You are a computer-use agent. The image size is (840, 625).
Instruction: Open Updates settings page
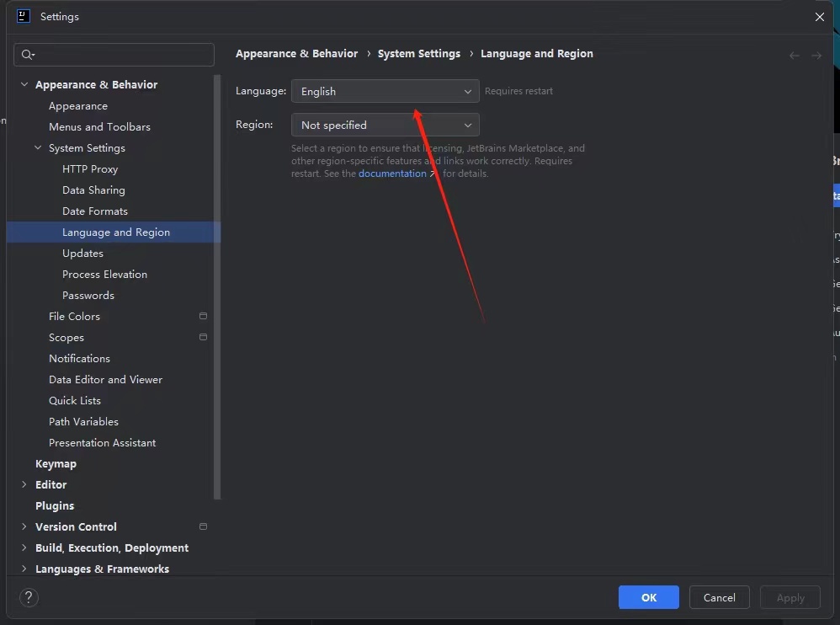(82, 253)
